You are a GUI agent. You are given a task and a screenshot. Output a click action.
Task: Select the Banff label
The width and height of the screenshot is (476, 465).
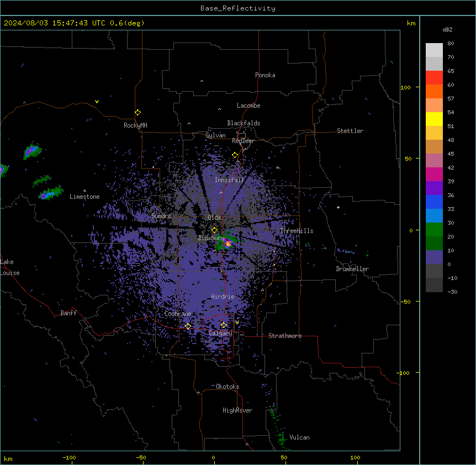tap(68, 313)
